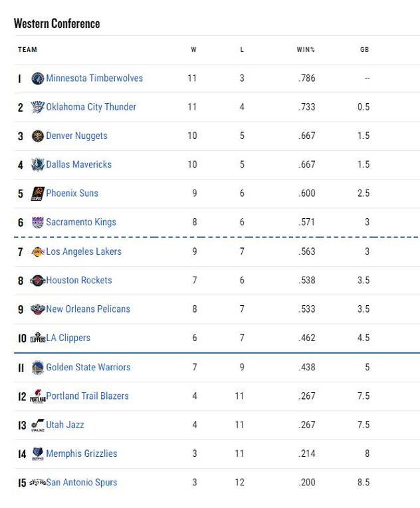Open the LA Clippers team link
This screenshot has width=420, height=508.
coord(68,338)
